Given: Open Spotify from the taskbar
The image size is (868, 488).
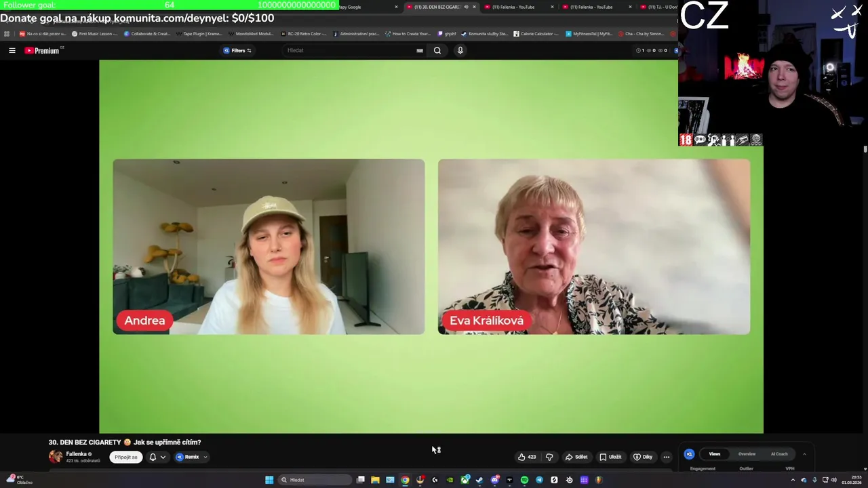Looking at the screenshot, I should 524,480.
